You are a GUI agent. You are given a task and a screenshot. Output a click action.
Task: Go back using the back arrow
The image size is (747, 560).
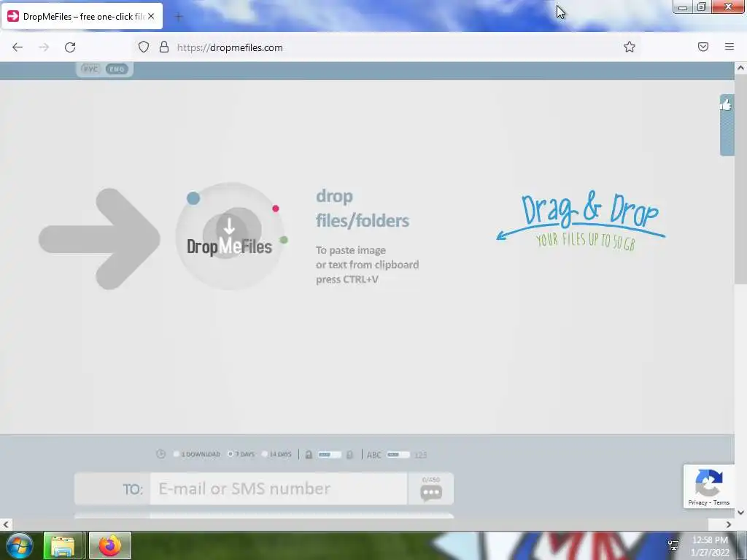[x=18, y=47]
